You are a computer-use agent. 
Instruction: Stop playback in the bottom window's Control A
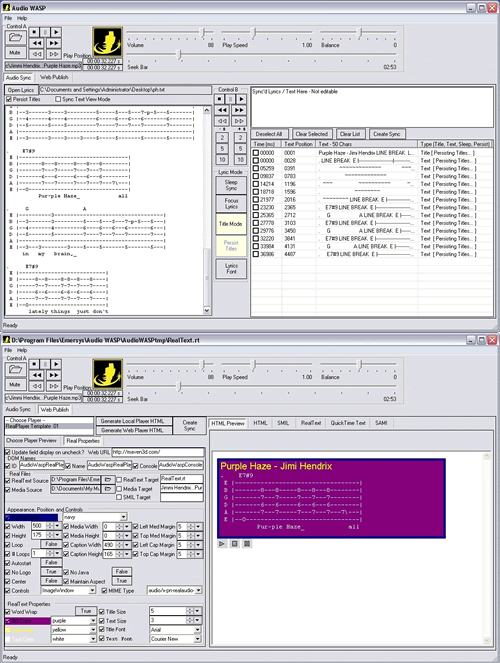click(35, 364)
